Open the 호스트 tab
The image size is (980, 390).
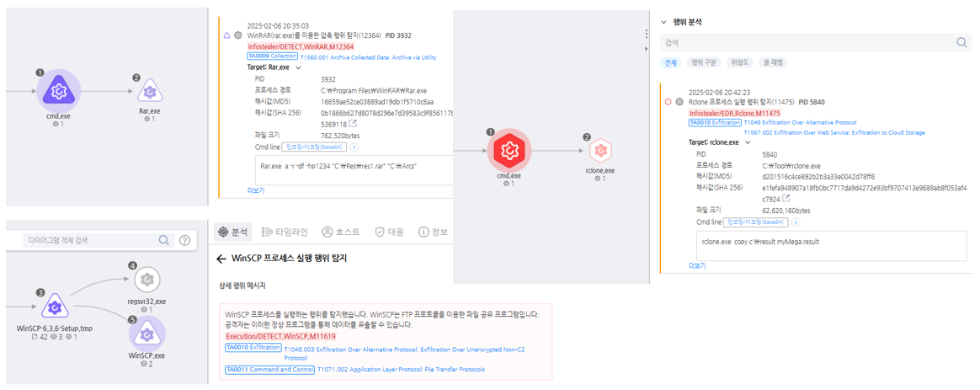340,232
